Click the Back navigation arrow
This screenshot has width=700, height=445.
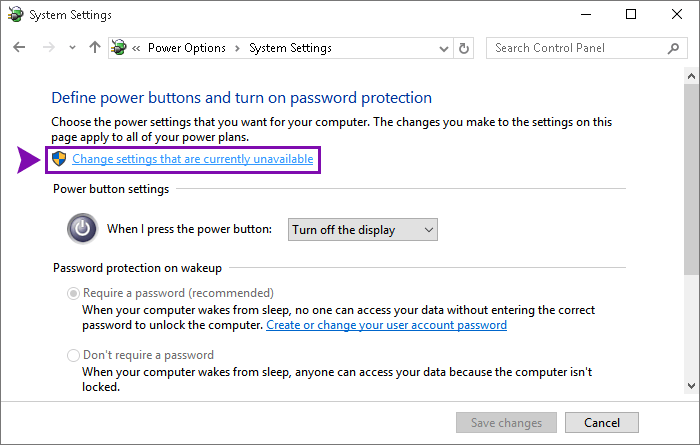coord(19,47)
